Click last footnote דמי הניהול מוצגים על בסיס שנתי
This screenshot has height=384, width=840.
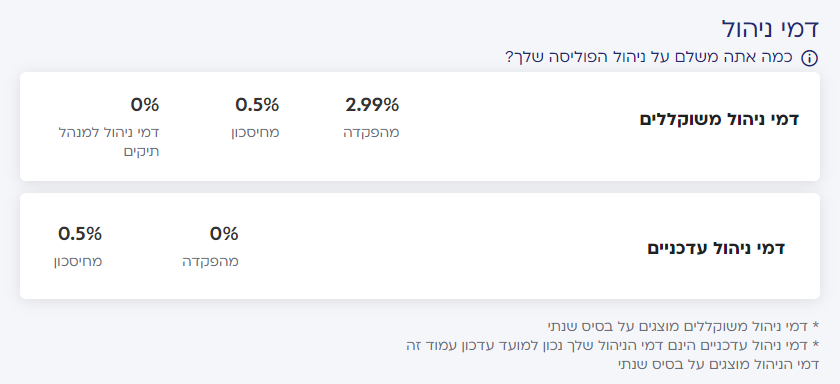(x=718, y=365)
